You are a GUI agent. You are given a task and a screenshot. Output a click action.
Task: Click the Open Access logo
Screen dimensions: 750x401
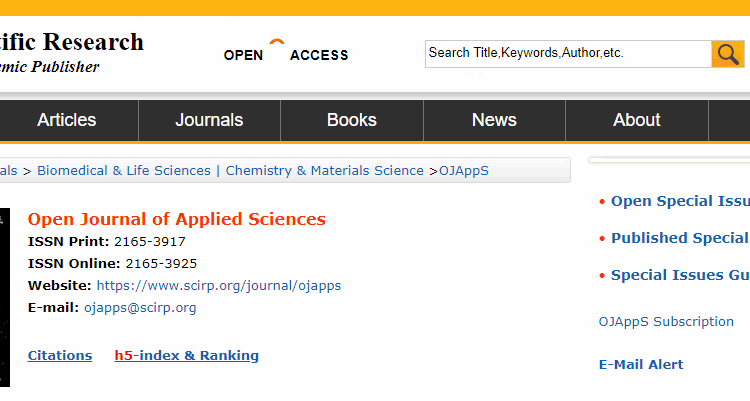tap(286, 52)
